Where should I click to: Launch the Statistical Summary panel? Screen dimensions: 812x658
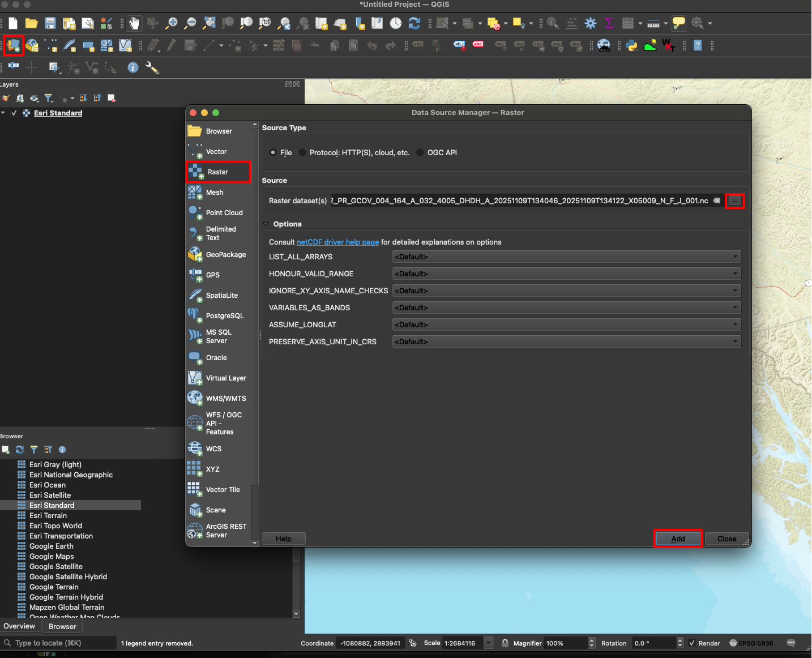pyautogui.click(x=609, y=23)
